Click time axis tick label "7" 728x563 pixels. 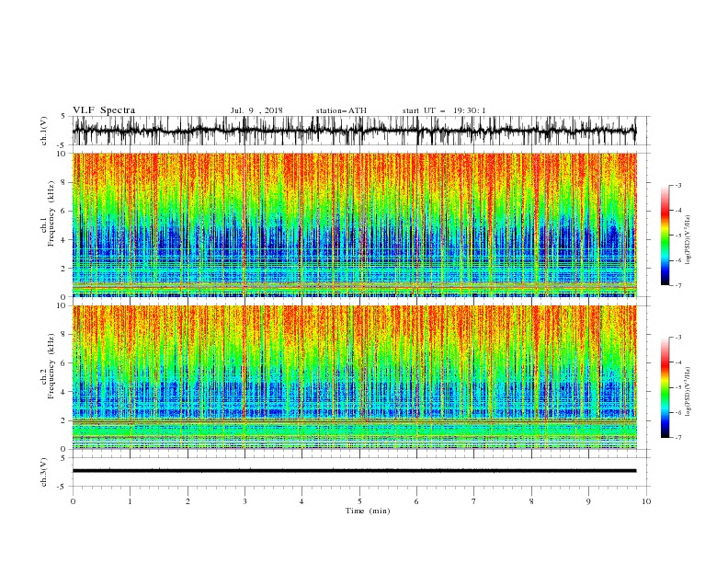(x=474, y=501)
